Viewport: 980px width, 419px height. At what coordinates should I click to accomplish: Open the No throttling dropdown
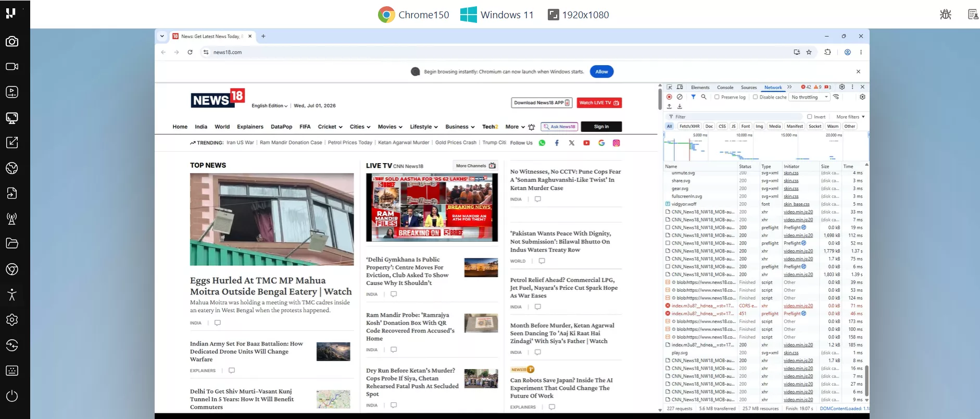click(x=810, y=97)
